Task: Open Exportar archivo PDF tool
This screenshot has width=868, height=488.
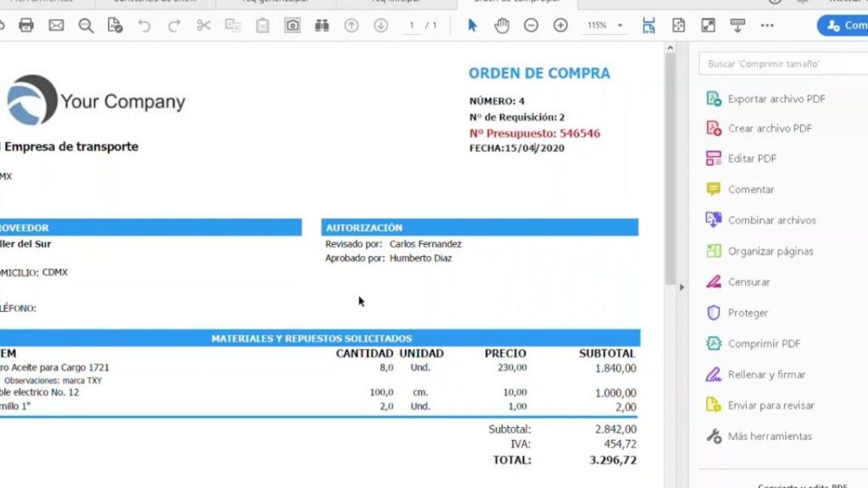Action: pos(776,99)
